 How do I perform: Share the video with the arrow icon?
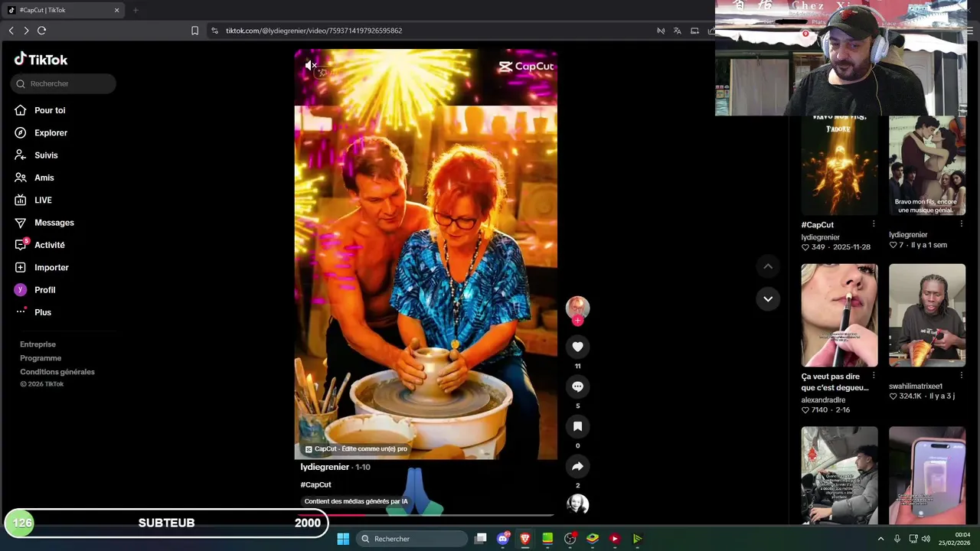point(577,466)
